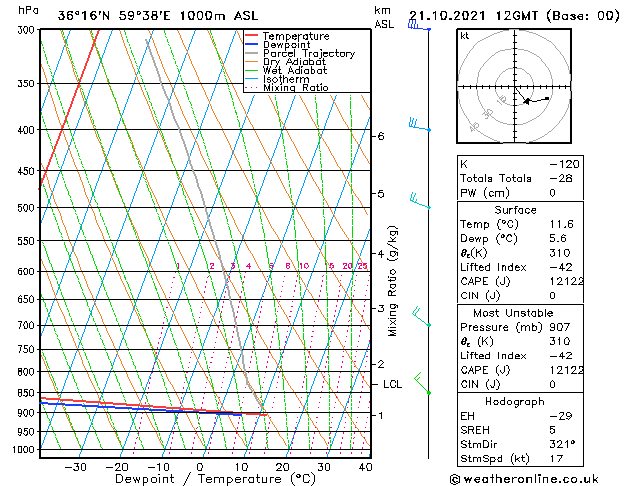
Task: Click the Totals Totals value -28
Action: click(x=561, y=178)
